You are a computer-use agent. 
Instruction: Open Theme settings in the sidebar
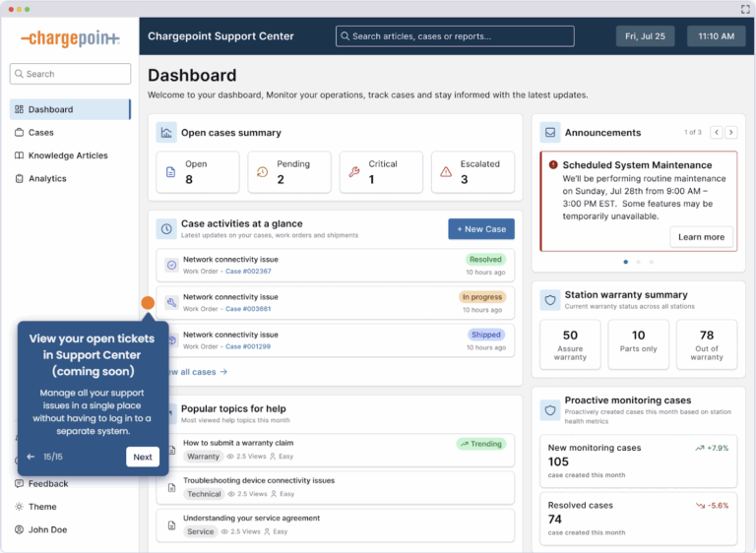click(42, 507)
